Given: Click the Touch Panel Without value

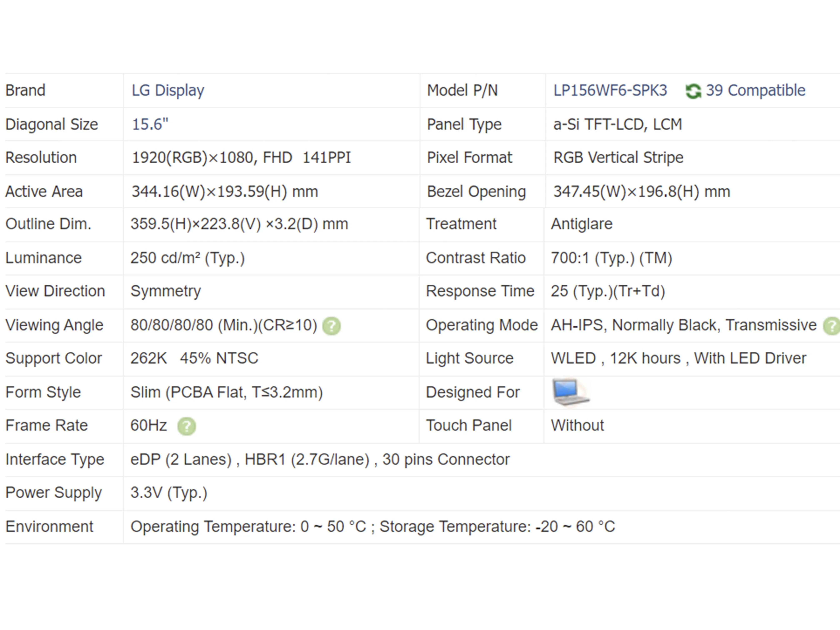Looking at the screenshot, I should point(577,425).
